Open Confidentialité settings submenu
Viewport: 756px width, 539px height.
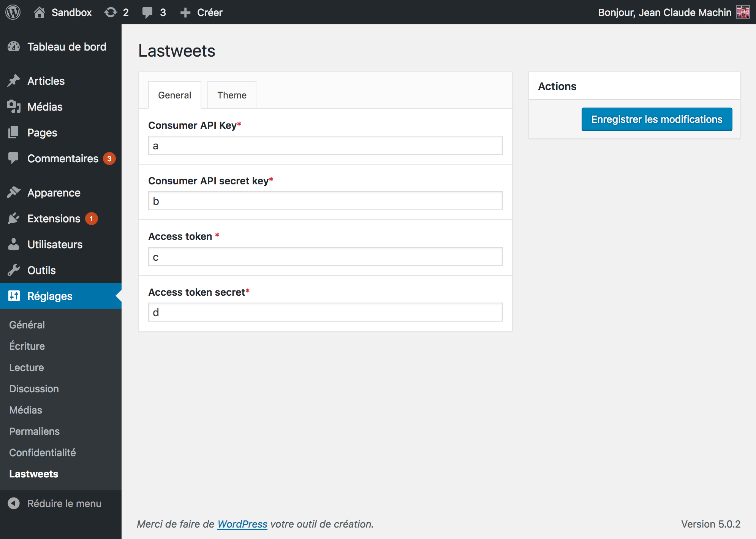tap(43, 452)
